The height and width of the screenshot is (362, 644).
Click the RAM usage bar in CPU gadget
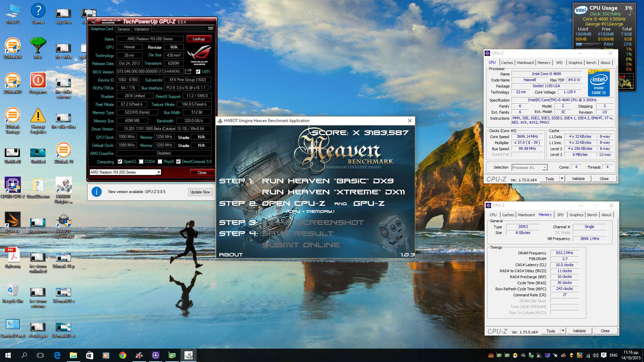pyautogui.click(x=589, y=44)
